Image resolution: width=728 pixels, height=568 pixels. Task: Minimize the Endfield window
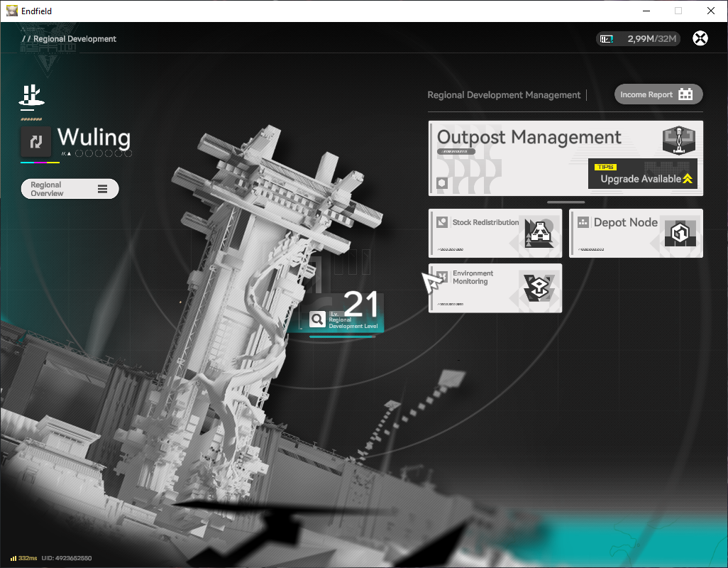point(646,11)
